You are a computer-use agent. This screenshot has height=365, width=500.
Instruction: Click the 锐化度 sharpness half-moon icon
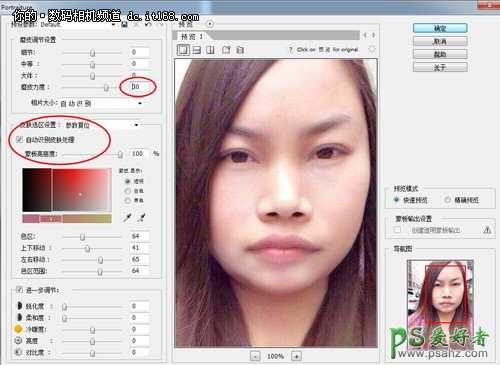[x=19, y=306]
